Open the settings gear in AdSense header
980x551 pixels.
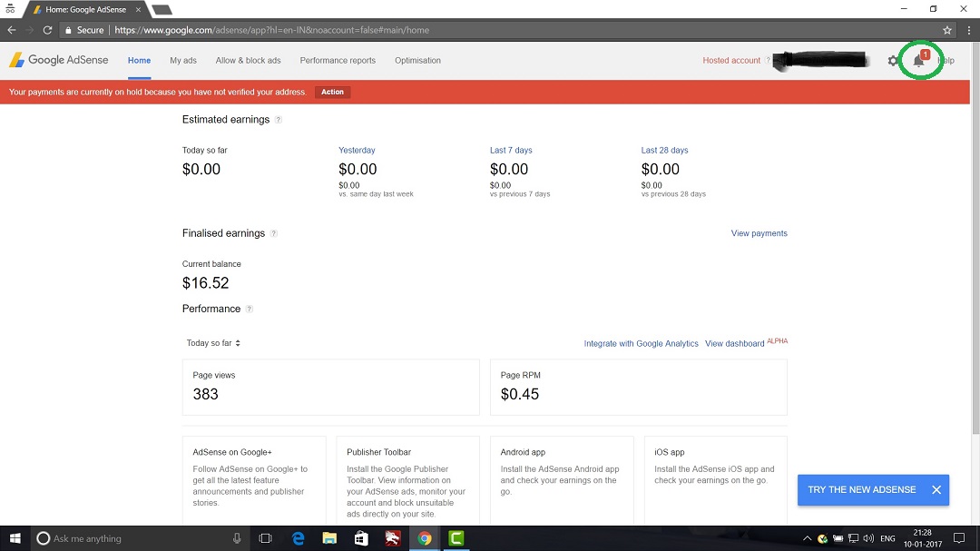pyautogui.click(x=893, y=61)
